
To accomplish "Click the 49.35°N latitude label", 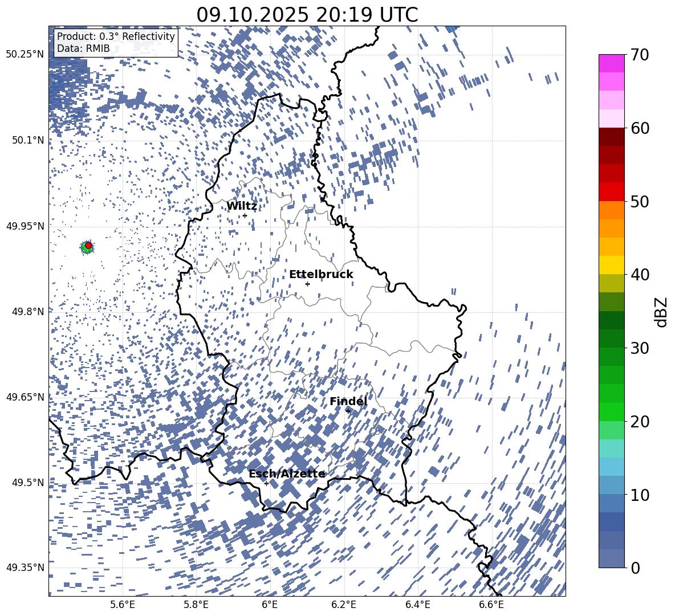I will point(25,568).
